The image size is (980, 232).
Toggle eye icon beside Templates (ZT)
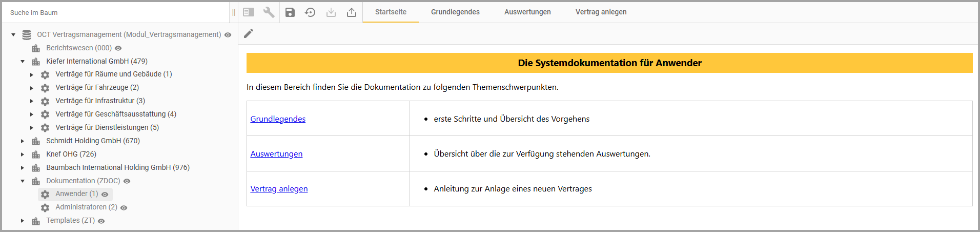[101, 221]
